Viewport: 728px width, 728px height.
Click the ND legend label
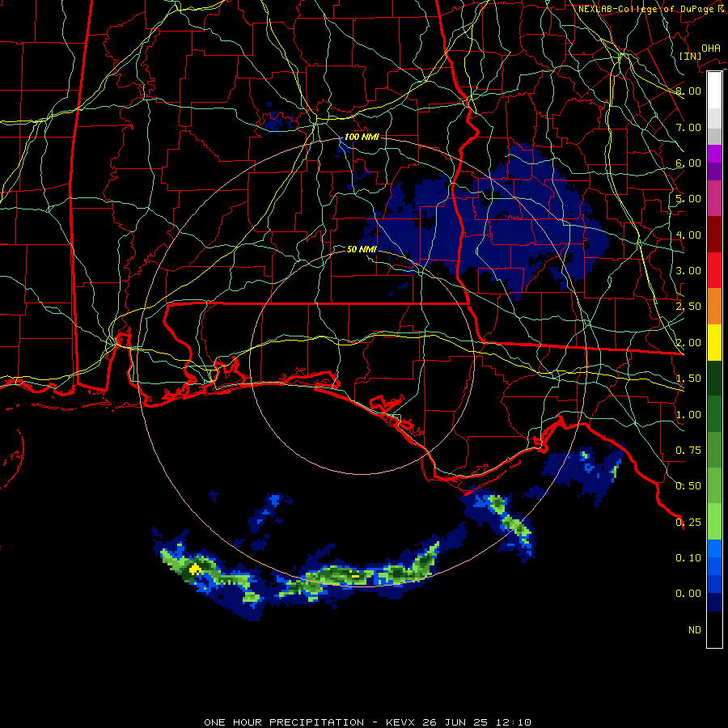click(x=695, y=630)
